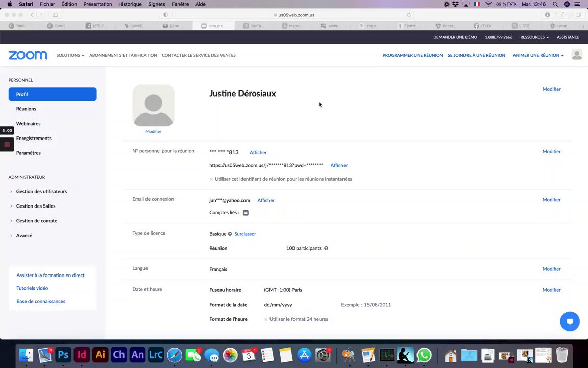Click Modifier for Date et heure

[552, 290]
